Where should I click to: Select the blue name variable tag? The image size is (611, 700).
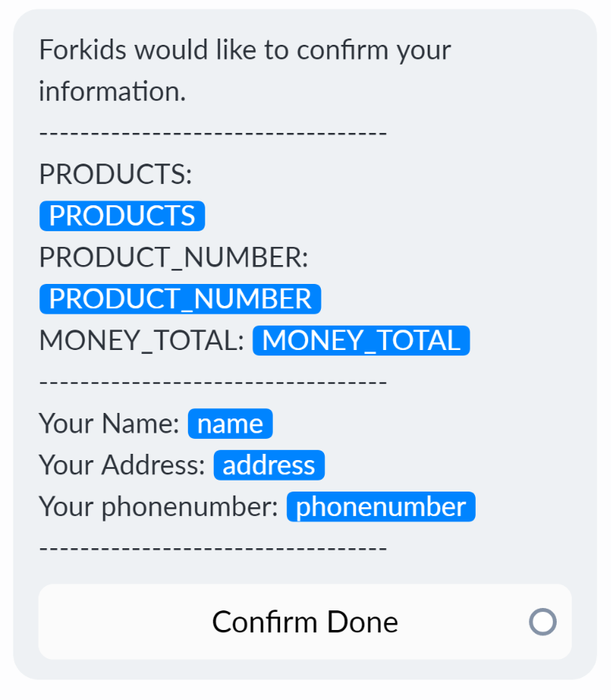click(230, 424)
